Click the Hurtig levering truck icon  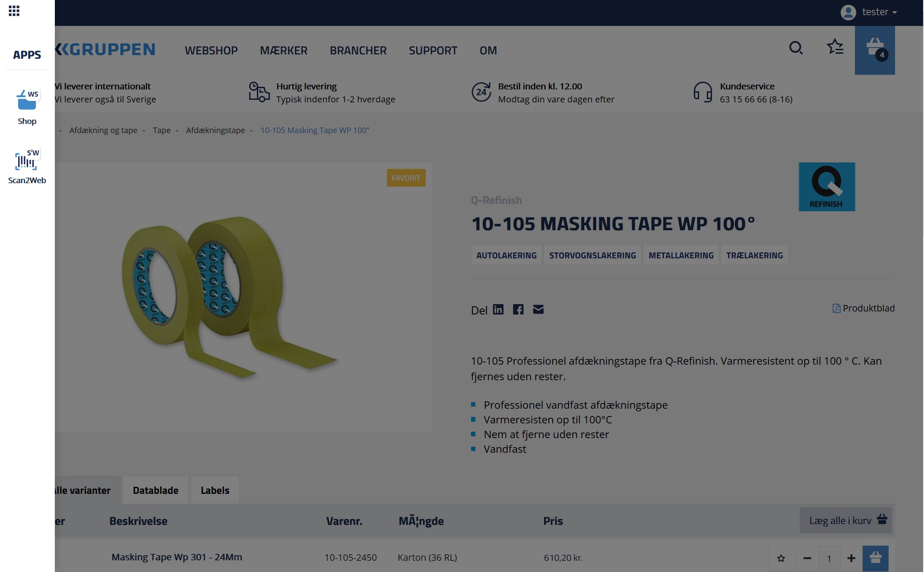[x=259, y=92]
